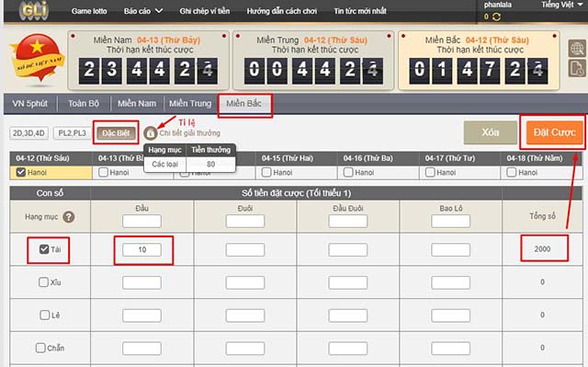Click the Chẵn Đầu Đuôi input field

[348, 349]
